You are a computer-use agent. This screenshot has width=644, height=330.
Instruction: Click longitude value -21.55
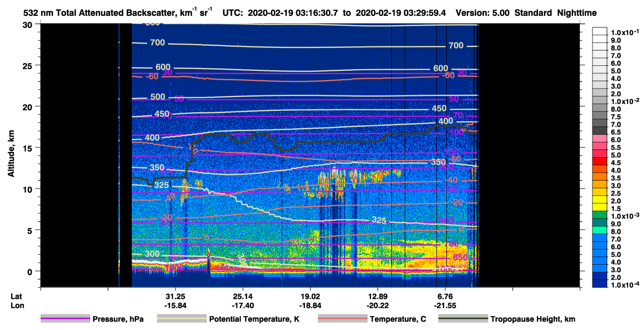pyautogui.click(x=446, y=305)
